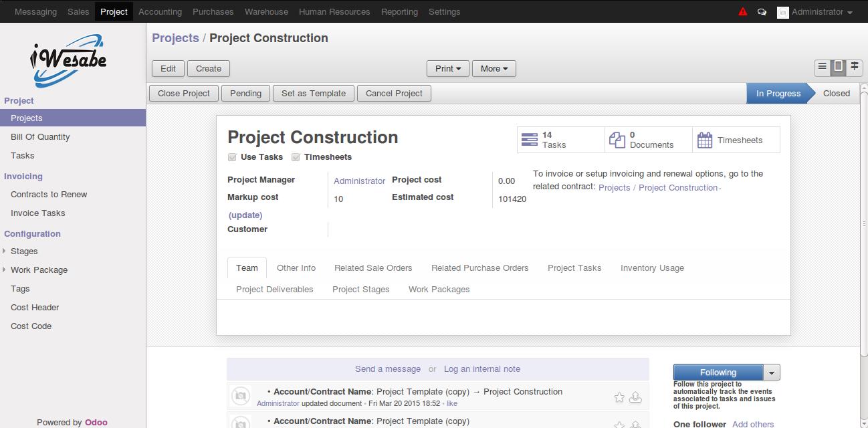Open the 0 Documents stat button
This screenshot has height=428, width=868.
[x=649, y=140]
